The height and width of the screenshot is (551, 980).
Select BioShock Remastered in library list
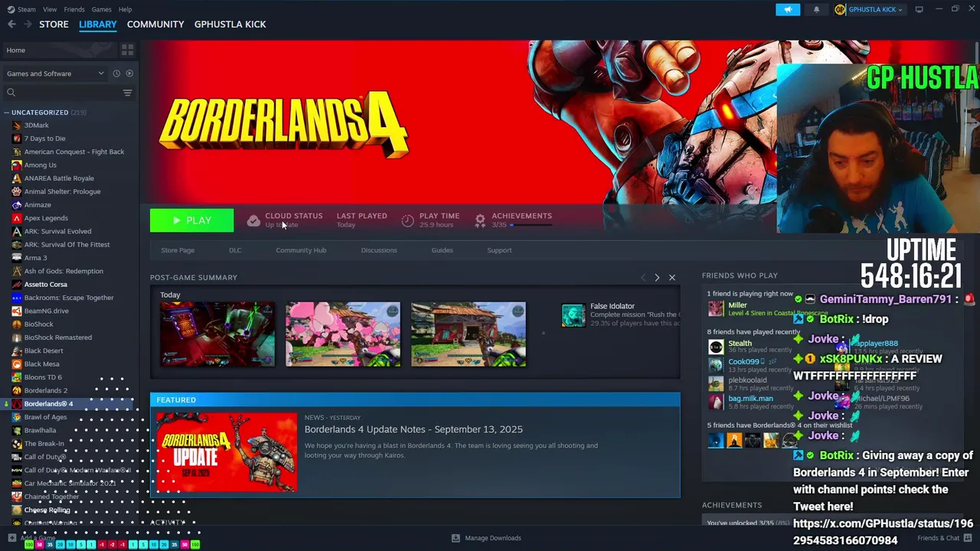pos(57,337)
